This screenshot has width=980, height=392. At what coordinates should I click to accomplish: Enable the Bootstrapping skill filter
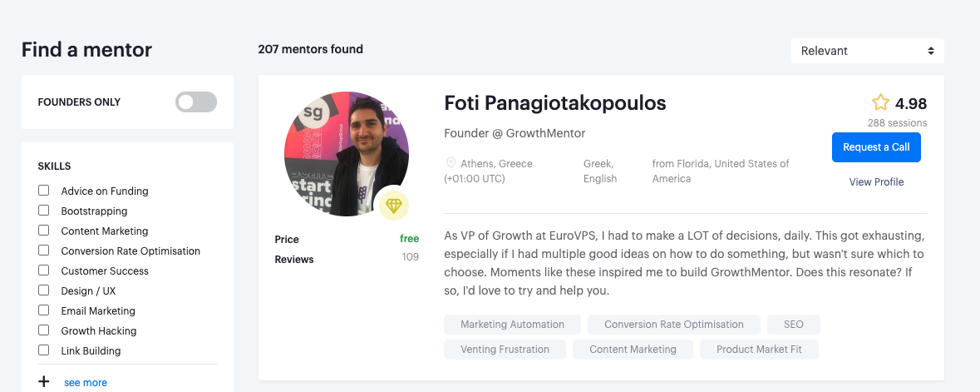point(44,211)
